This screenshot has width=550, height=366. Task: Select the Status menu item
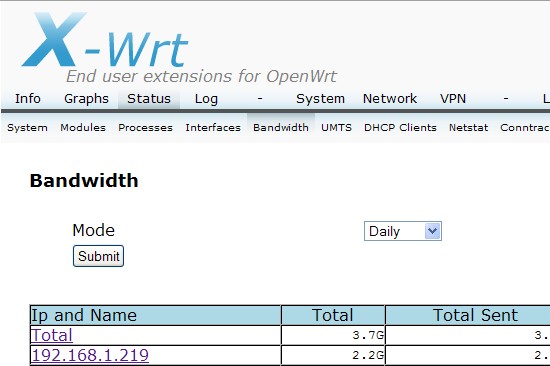click(149, 99)
